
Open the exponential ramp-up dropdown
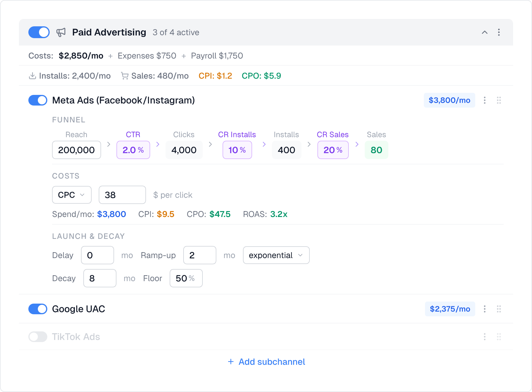pos(276,255)
